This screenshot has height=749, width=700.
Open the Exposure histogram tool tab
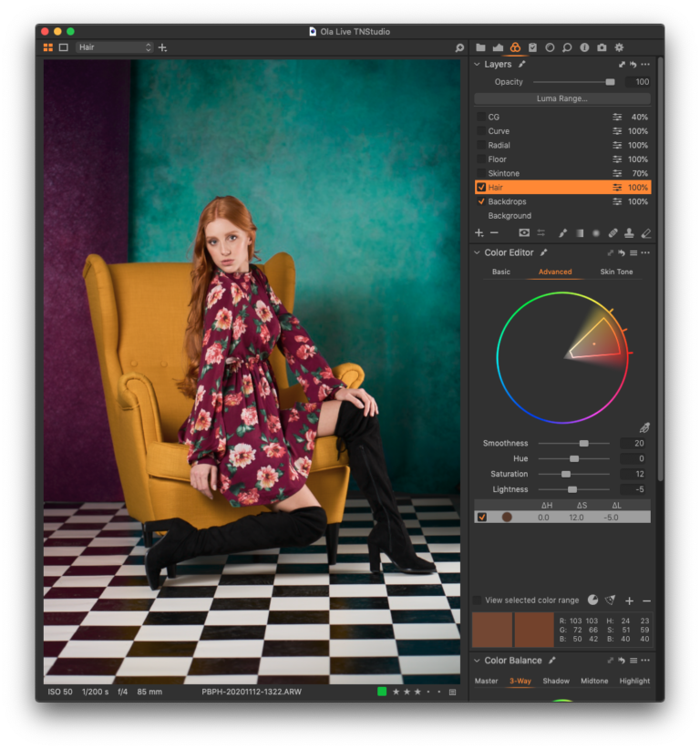[x=498, y=47]
